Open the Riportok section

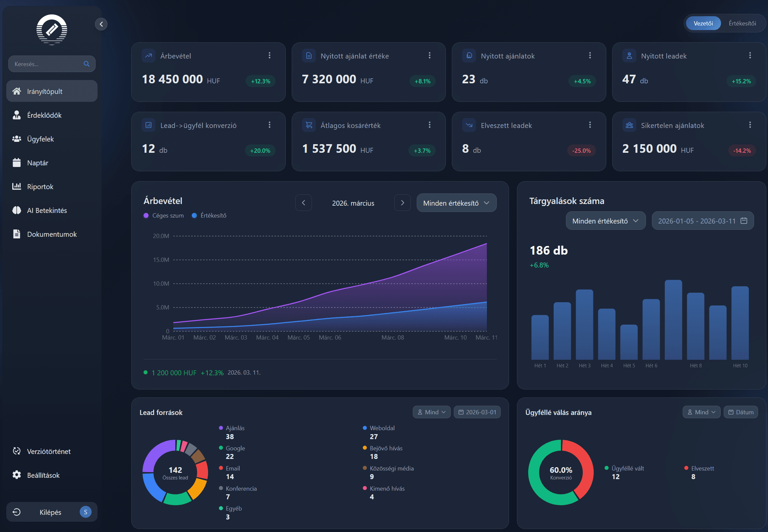pyautogui.click(x=52, y=186)
